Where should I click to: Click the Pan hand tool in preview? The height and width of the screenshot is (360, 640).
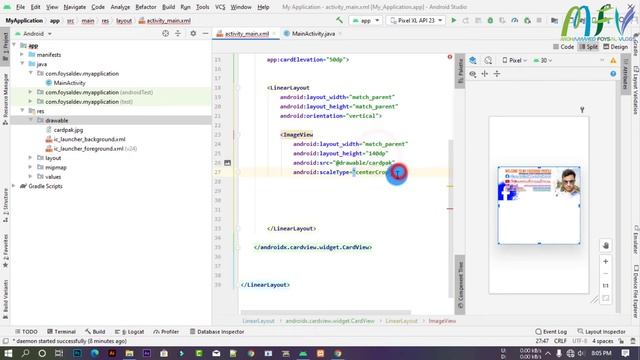pyautogui.click(x=606, y=245)
